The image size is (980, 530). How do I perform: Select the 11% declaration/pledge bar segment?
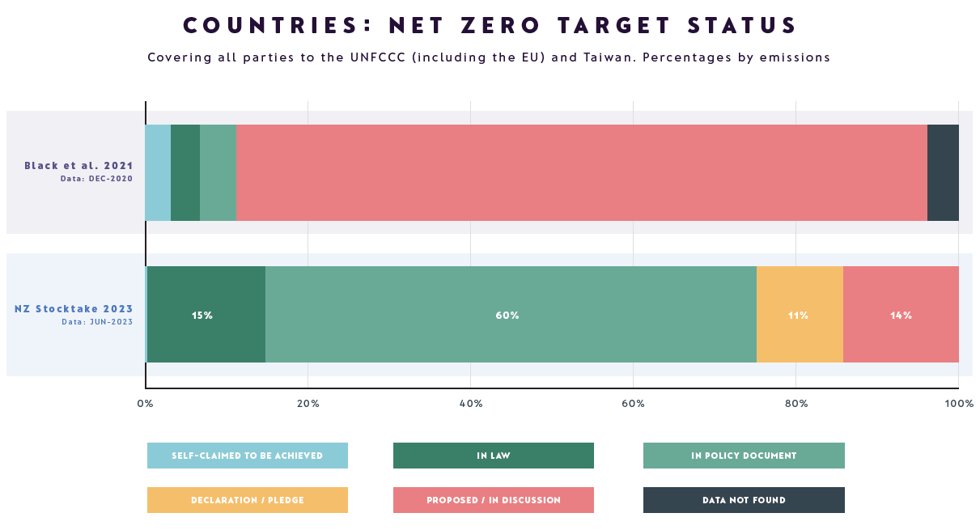(x=800, y=315)
